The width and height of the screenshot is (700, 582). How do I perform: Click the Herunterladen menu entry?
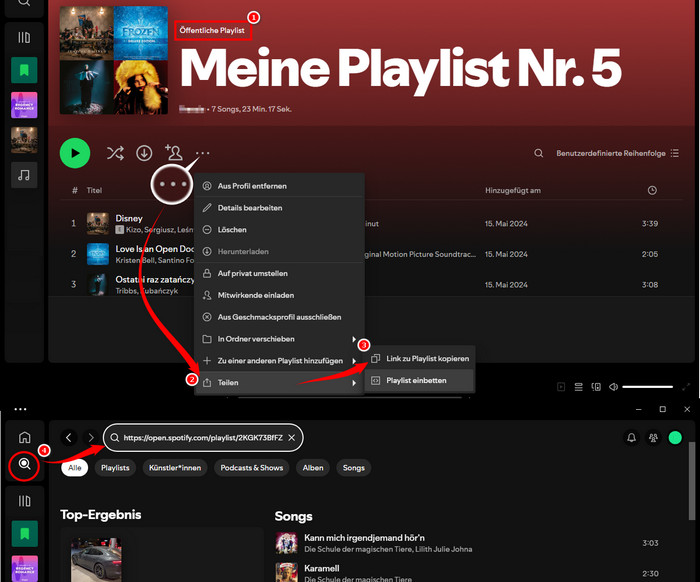point(279,252)
